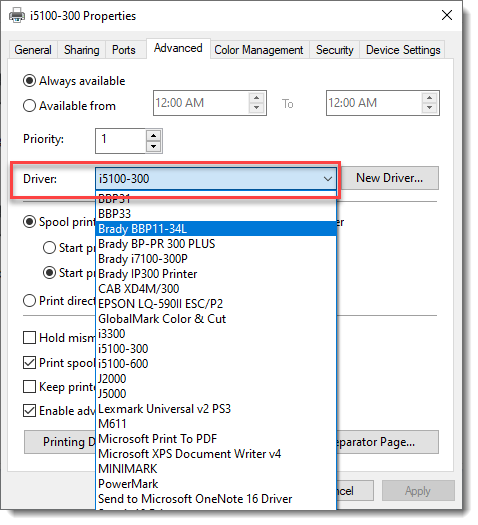The width and height of the screenshot is (478, 525).
Task: Select the Spool print documents radio button
Action: pyautogui.click(x=29, y=222)
